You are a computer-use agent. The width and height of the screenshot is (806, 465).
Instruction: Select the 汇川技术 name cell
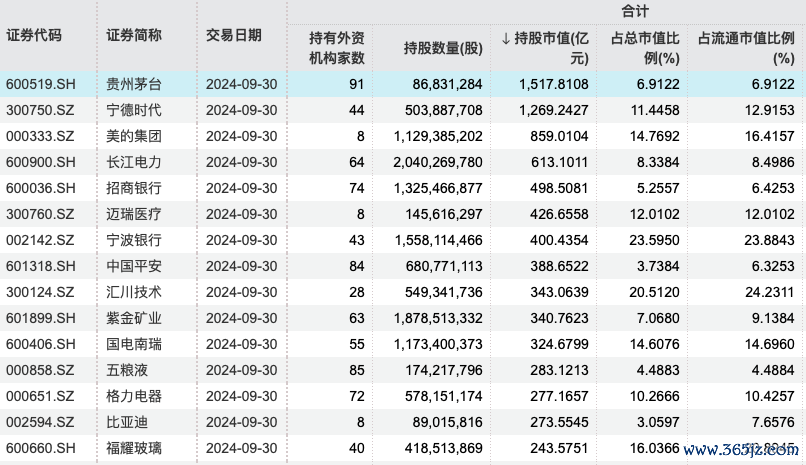point(134,292)
